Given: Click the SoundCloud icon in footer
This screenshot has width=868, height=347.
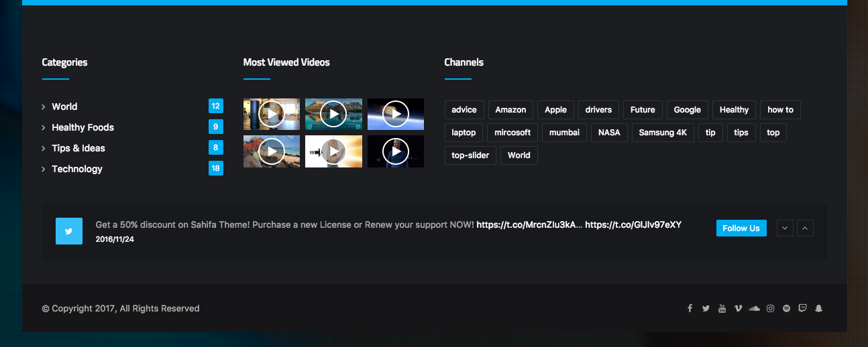Looking at the screenshot, I should click(754, 309).
